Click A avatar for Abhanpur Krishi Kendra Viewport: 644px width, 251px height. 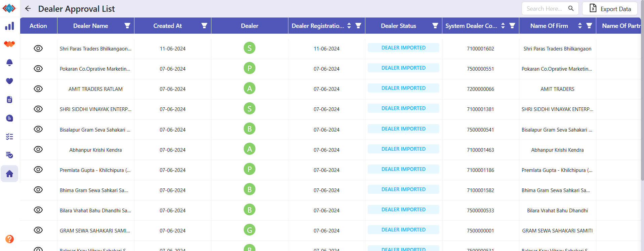tap(249, 149)
